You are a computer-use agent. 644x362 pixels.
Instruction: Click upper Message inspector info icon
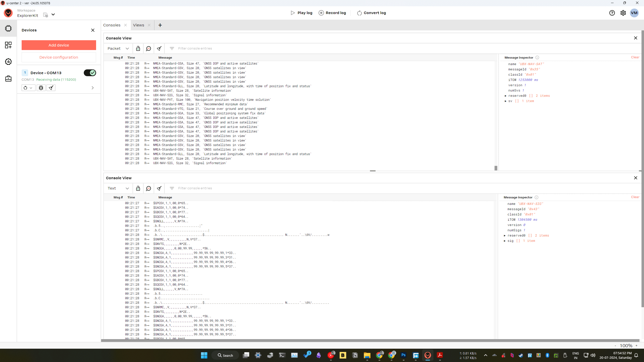click(537, 58)
